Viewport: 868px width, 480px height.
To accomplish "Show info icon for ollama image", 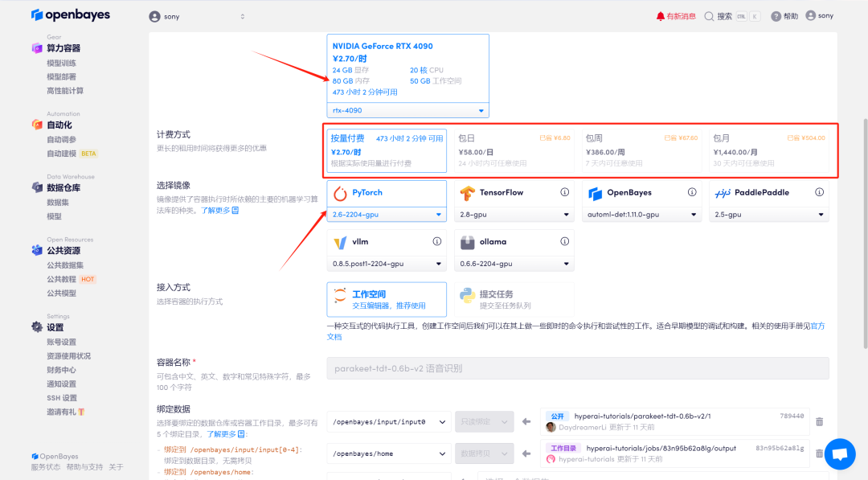I will (565, 241).
